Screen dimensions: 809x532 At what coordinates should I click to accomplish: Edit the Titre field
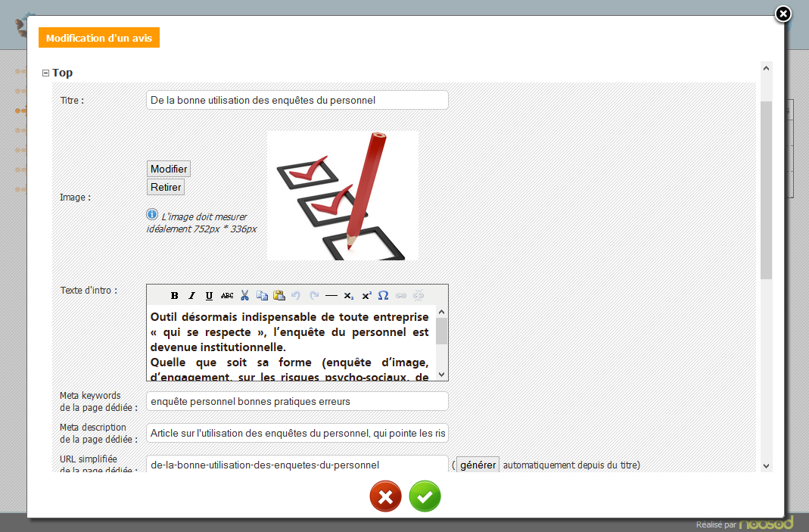coord(297,100)
